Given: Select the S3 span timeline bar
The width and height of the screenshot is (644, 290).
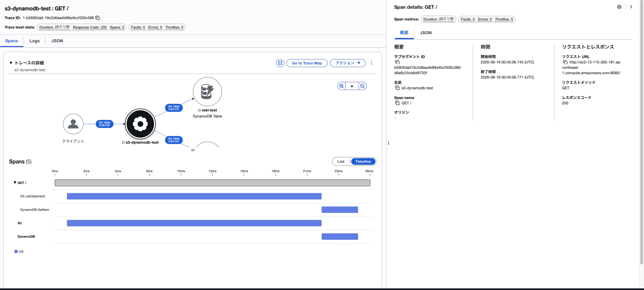Looking at the screenshot, I should pos(194,223).
